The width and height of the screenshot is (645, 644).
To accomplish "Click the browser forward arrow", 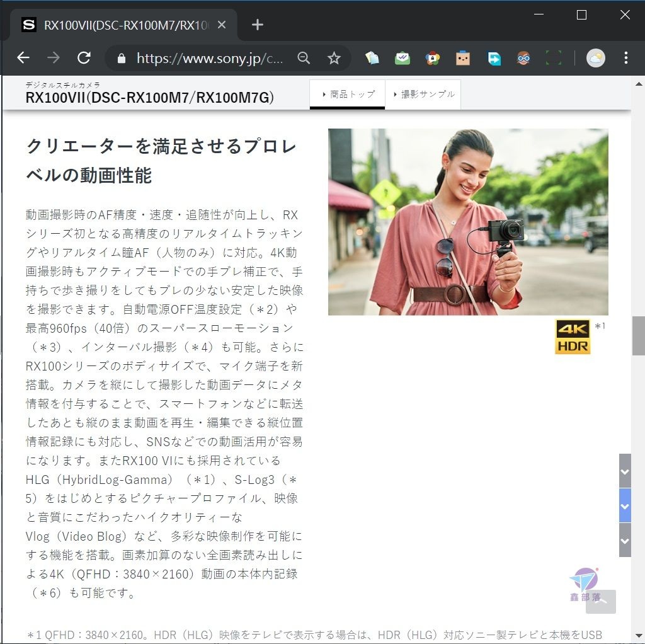I will coord(54,57).
